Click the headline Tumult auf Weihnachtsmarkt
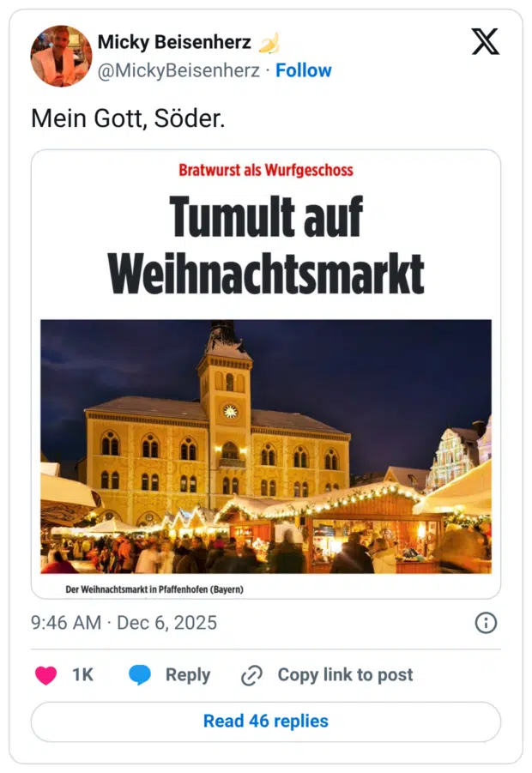The image size is (532, 773). (266, 240)
